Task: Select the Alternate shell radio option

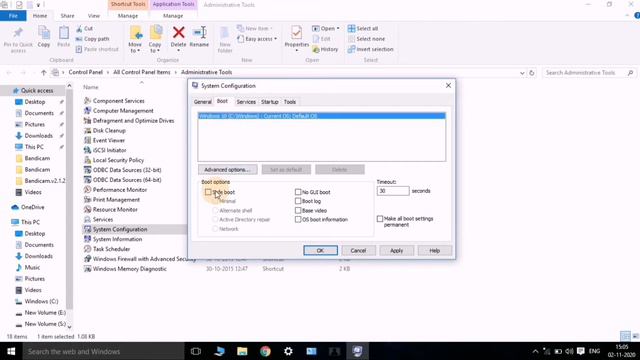Action: (215, 211)
